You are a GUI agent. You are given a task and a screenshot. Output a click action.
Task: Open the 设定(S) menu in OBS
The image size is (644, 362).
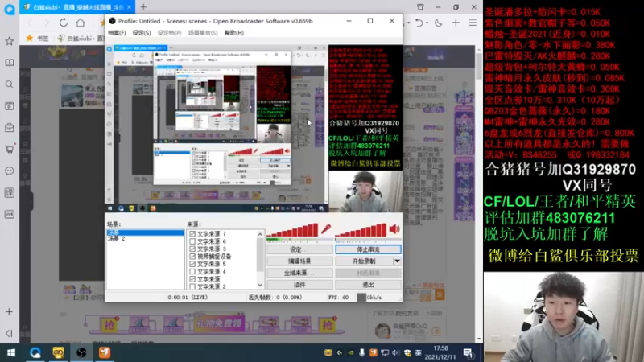(142, 33)
